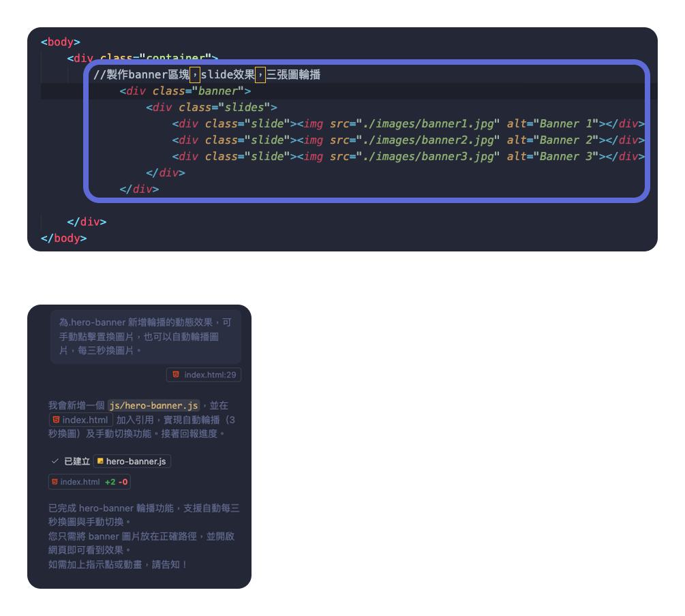
Task: Click the closing </body> tag
Action: 64,238
